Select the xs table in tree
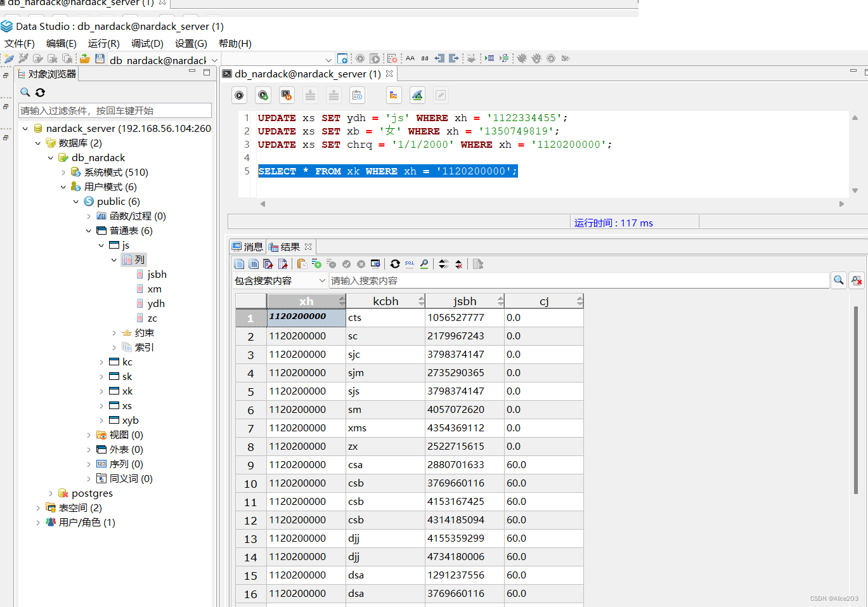The width and height of the screenshot is (868, 607). pos(127,406)
